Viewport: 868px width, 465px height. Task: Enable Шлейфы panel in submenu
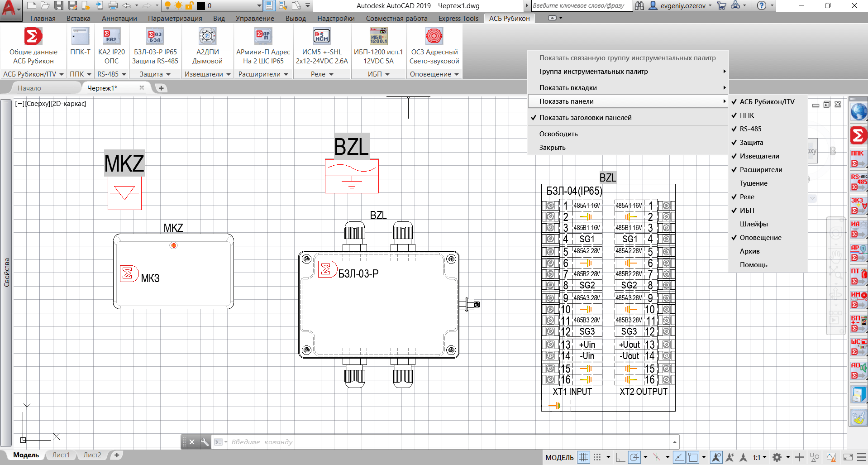click(x=767, y=224)
